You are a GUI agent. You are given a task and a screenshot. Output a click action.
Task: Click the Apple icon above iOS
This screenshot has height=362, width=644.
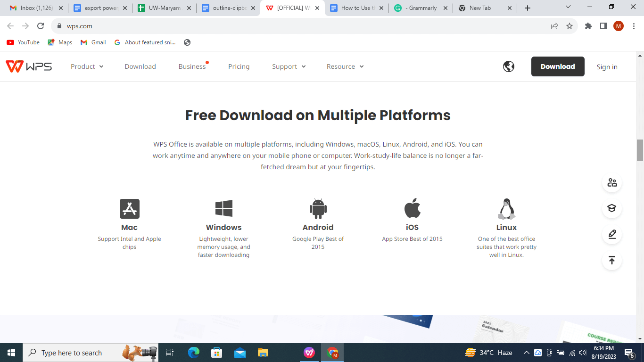coord(412,208)
